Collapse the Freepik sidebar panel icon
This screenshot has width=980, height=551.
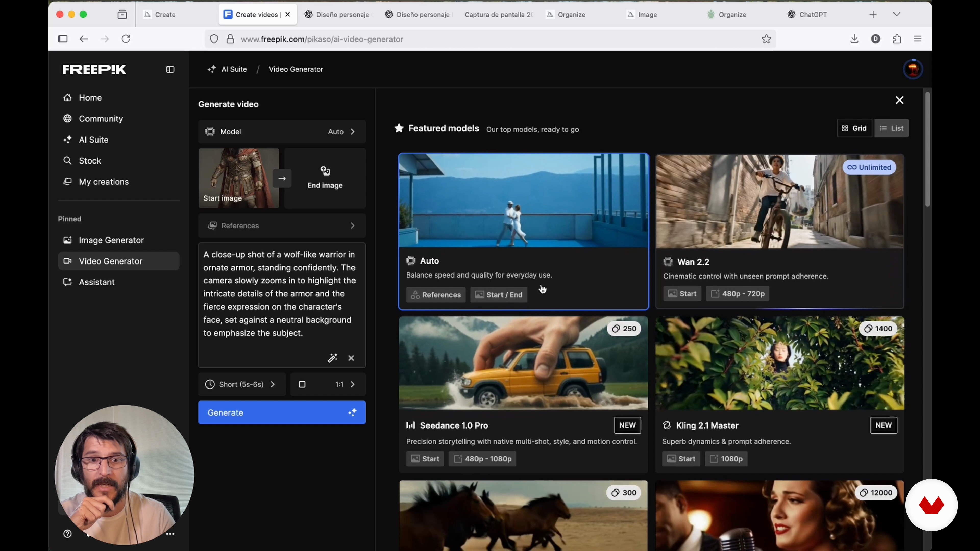click(x=170, y=70)
